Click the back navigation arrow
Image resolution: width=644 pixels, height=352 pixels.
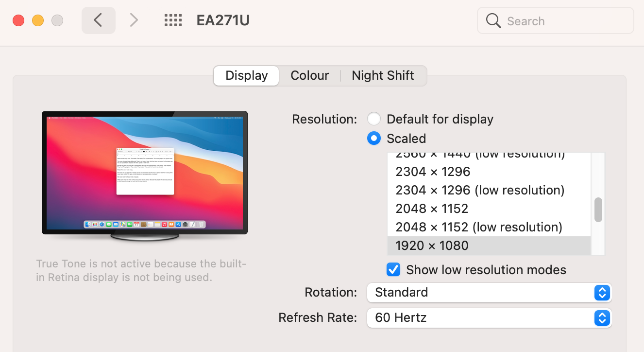pos(98,20)
